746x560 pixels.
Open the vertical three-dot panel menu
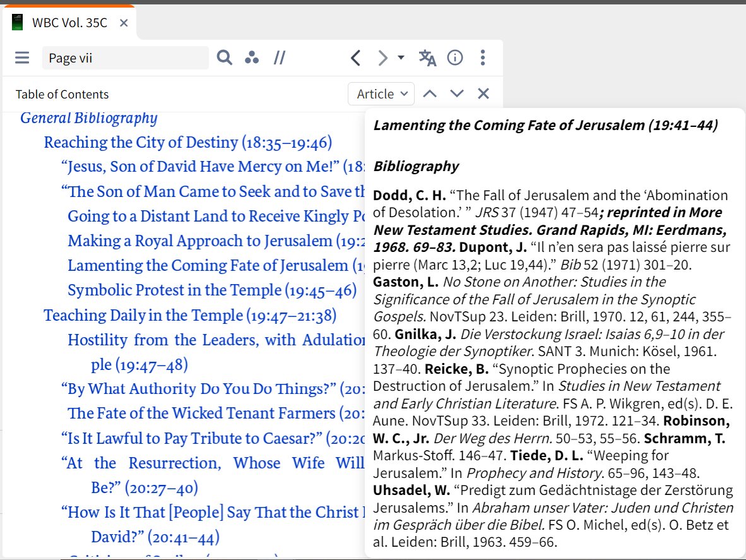(x=483, y=58)
